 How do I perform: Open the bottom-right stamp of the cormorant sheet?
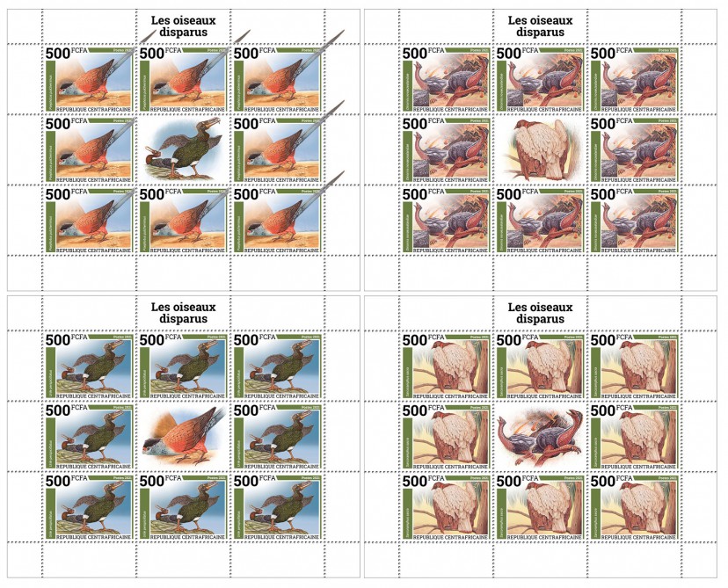pyautogui.click(x=277, y=507)
